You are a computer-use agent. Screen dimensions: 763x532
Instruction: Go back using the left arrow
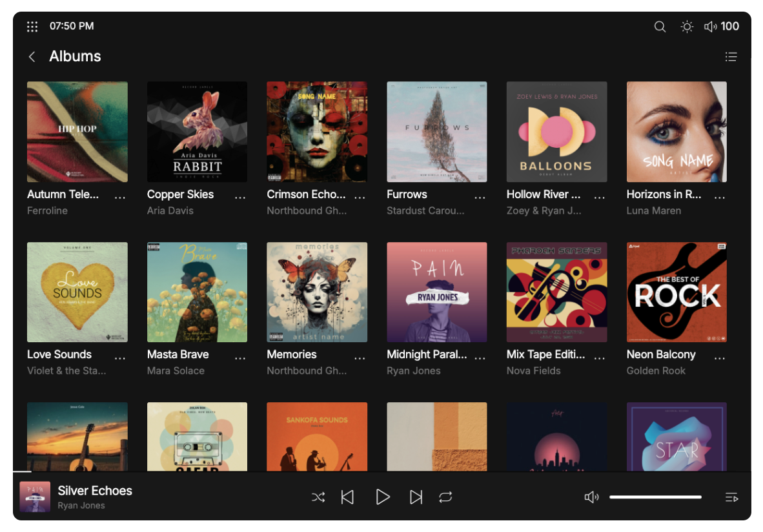coord(32,57)
